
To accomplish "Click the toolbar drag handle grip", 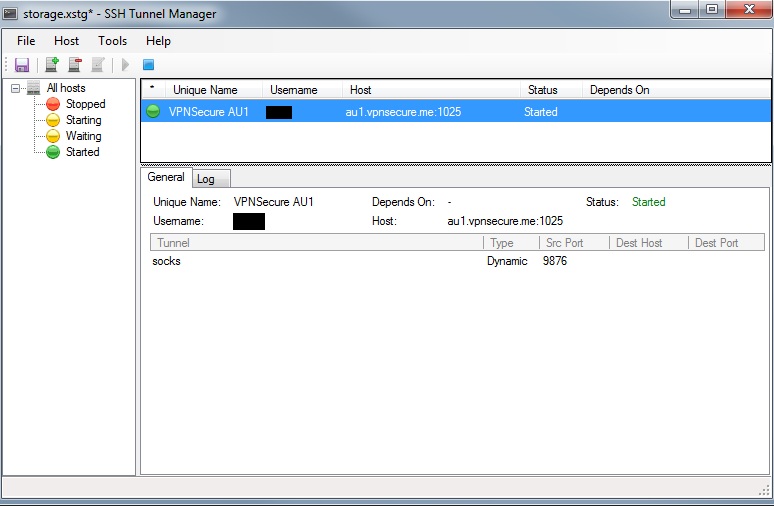I will [x=6, y=65].
